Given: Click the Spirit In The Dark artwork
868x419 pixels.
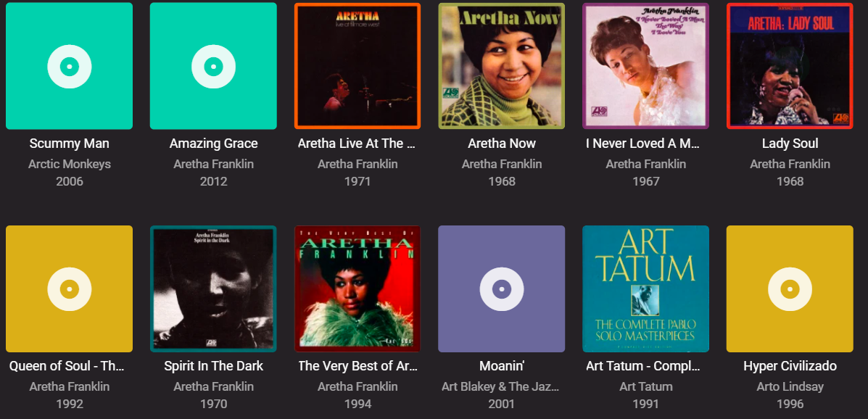Looking at the screenshot, I should coord(213,288).
